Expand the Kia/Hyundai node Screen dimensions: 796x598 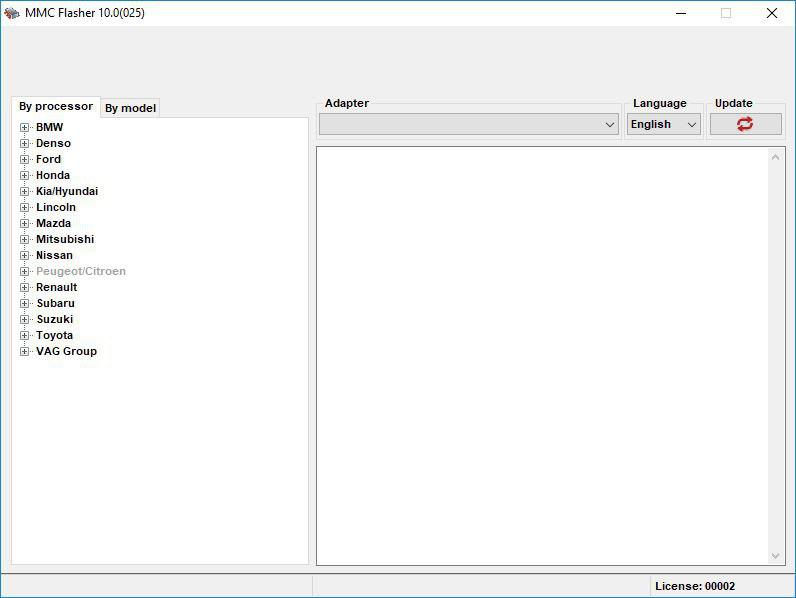click(x=25, y=191)
